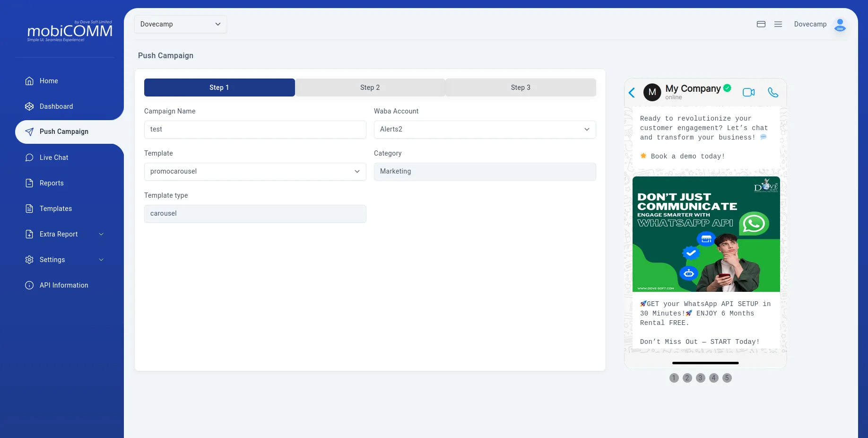Click the 'Book a demo today!' text
868x438 pixels.
click(687, 156)
